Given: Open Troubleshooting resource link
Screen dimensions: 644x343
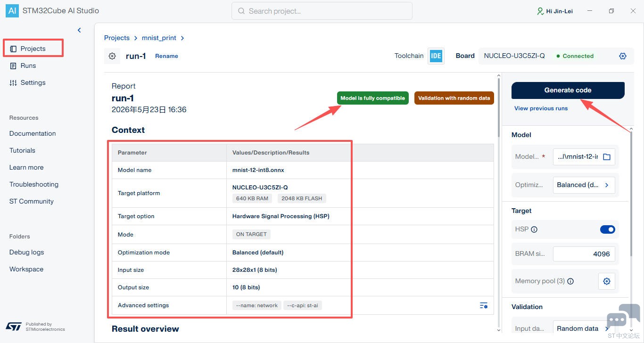Looking at the screenshot, I should (x=34, y=184).
